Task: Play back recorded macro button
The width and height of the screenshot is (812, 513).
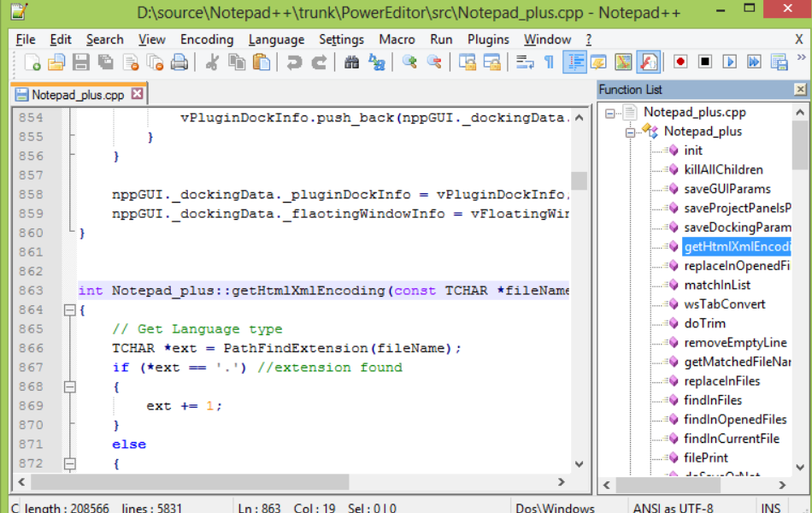Action: [730, 62]
